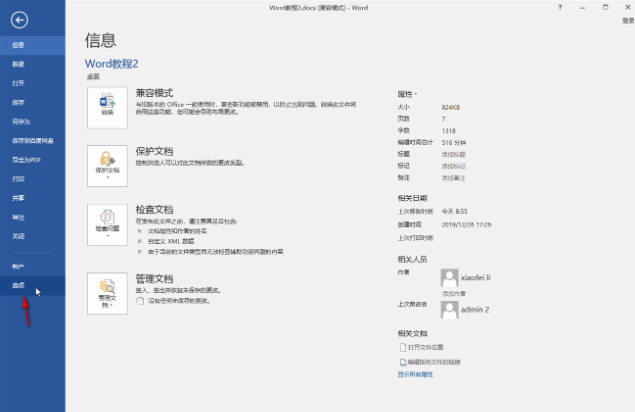Click the name admin 2
Screen dimensions: 635x412
[x=475, y=310]
